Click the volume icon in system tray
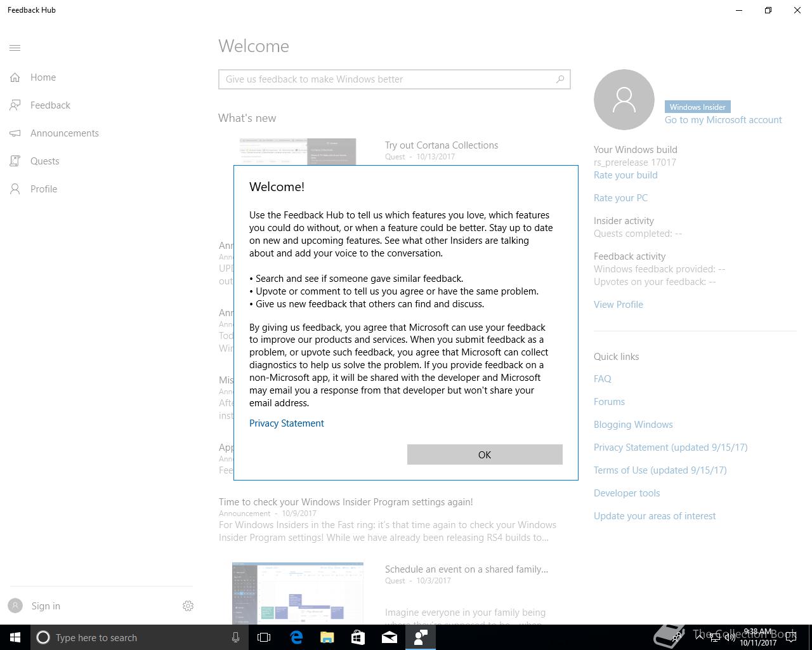The height and width of the screenshot is (650, 812). (x=730, y=637)
